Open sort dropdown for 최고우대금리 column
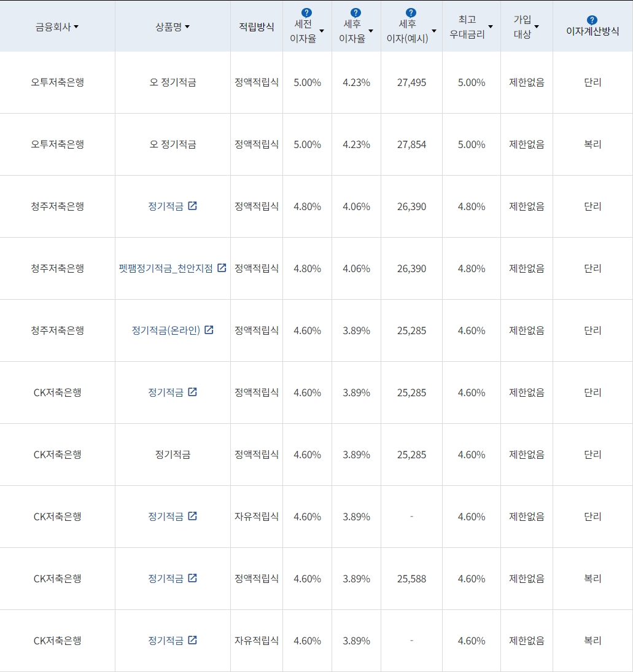This screenshot has width=633, height=672. 490,26
